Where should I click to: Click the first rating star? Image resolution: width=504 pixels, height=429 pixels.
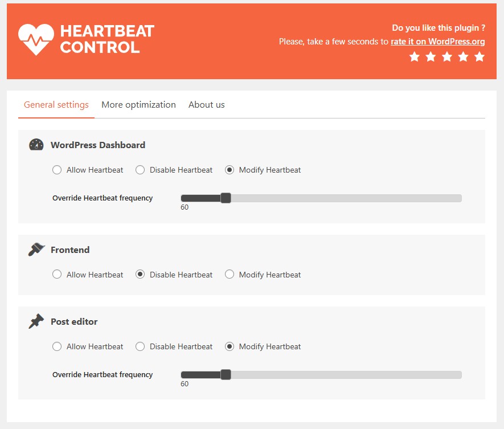[x=414, y=56]
